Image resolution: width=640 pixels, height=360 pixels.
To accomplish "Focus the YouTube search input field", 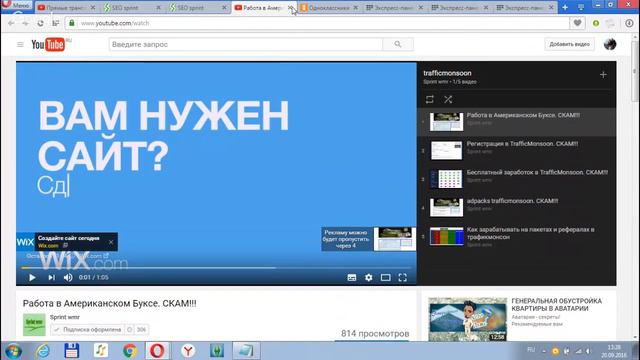I will tap(246, 44).
